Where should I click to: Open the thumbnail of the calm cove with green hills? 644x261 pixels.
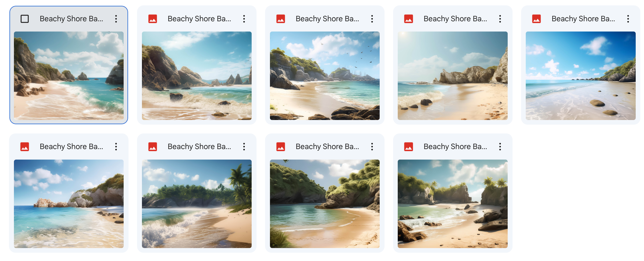click(x=325, y=204)
